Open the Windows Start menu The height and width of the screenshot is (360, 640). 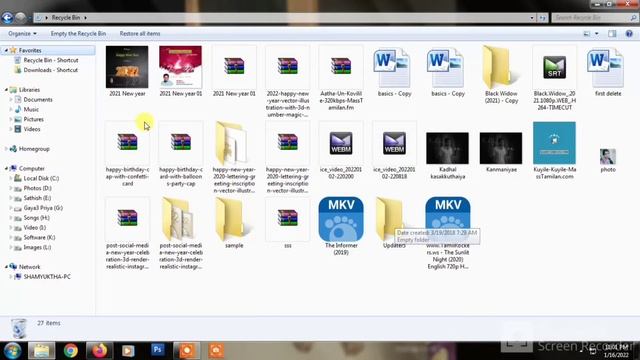[12, 351]
